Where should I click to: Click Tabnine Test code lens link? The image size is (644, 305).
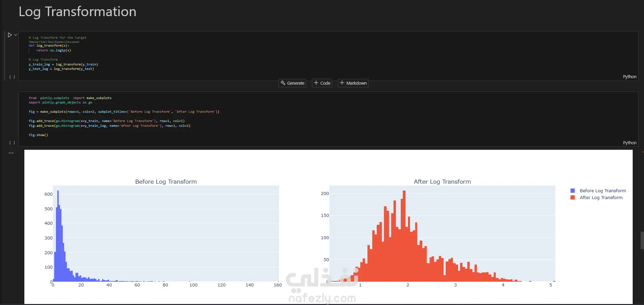pos(50,42)
